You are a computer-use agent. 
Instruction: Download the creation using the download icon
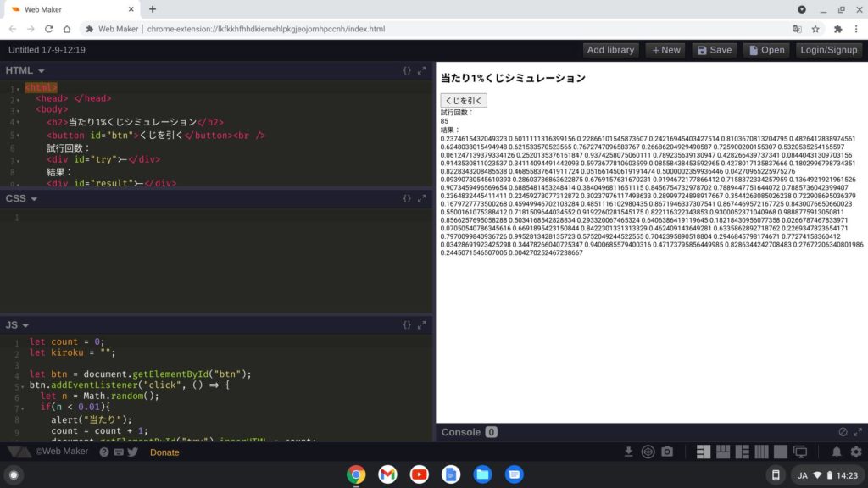[628, 452]
